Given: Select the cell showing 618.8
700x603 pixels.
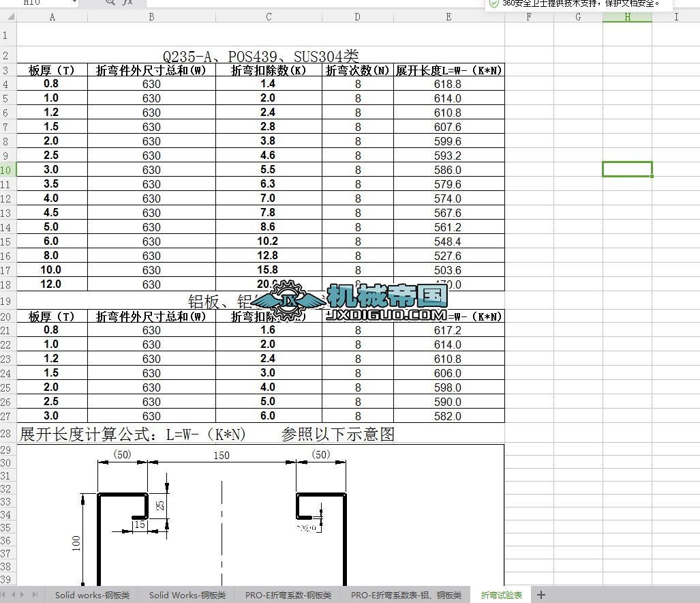Looking at the screenshot, I should point(448,84).
